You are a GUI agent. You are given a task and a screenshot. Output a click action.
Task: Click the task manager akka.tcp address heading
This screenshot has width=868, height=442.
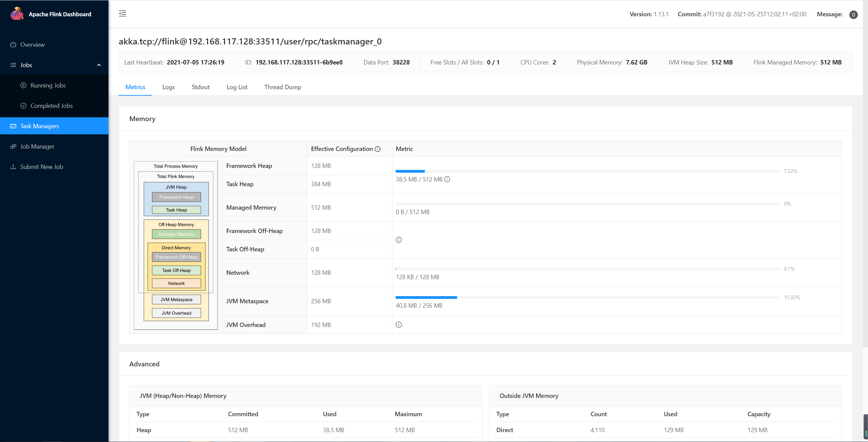(x=250, y=41)
